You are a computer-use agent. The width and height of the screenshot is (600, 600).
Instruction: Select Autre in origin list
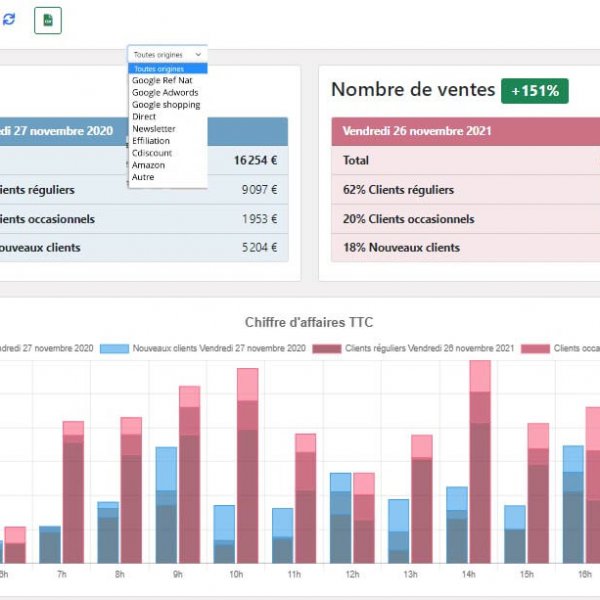(143, 177)
